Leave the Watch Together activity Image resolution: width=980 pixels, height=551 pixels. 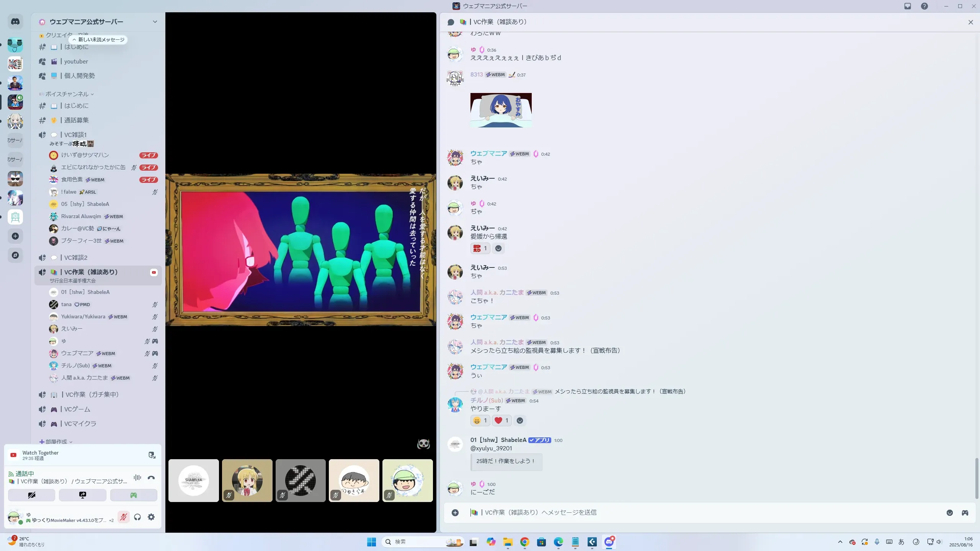click(x=152, y=455)
